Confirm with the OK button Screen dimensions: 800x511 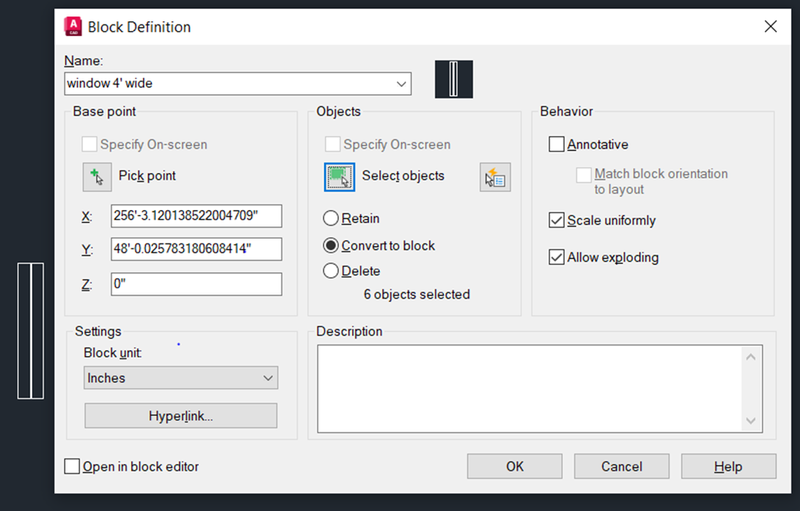point(515,466)
